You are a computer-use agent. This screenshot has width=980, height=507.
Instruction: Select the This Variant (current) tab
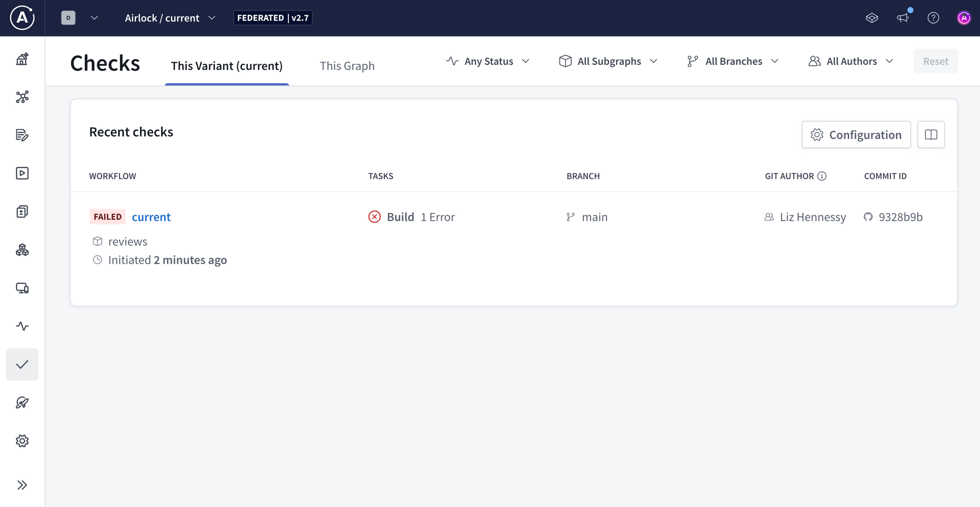pyautogui.click(x=227, y=66)
